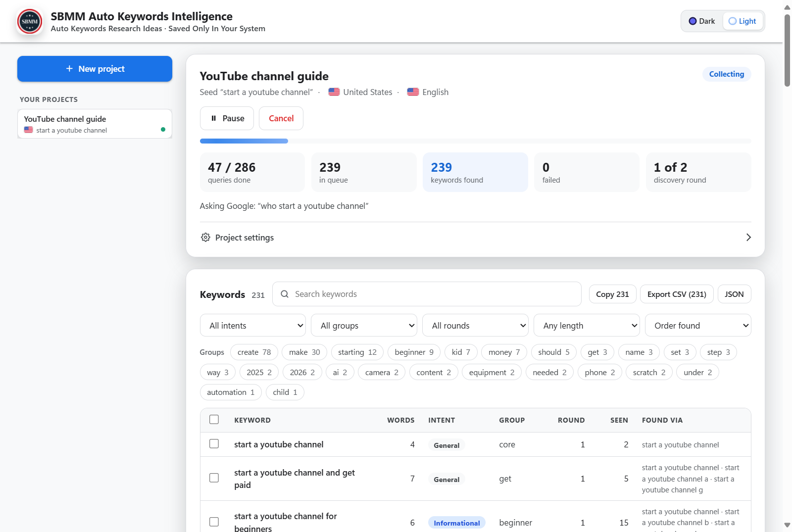792x532 pixels.
Task: Select the set group chip
Action: (680, 352)
